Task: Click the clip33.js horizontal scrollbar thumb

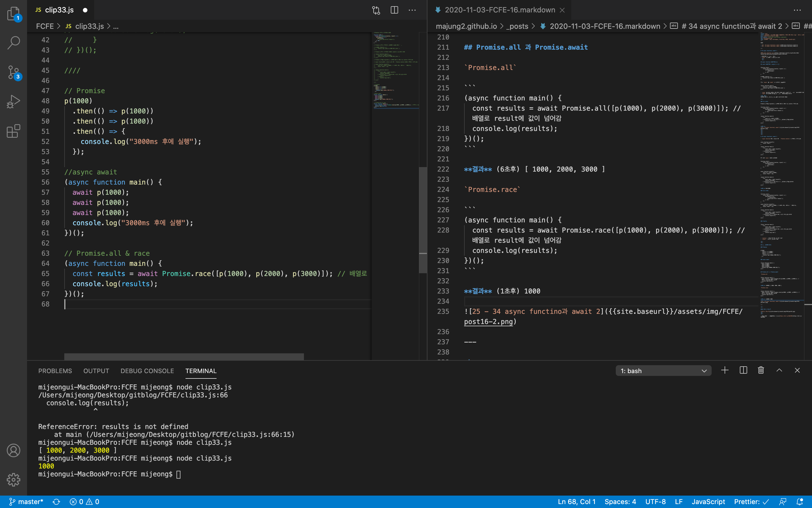Action: point(184,356)
